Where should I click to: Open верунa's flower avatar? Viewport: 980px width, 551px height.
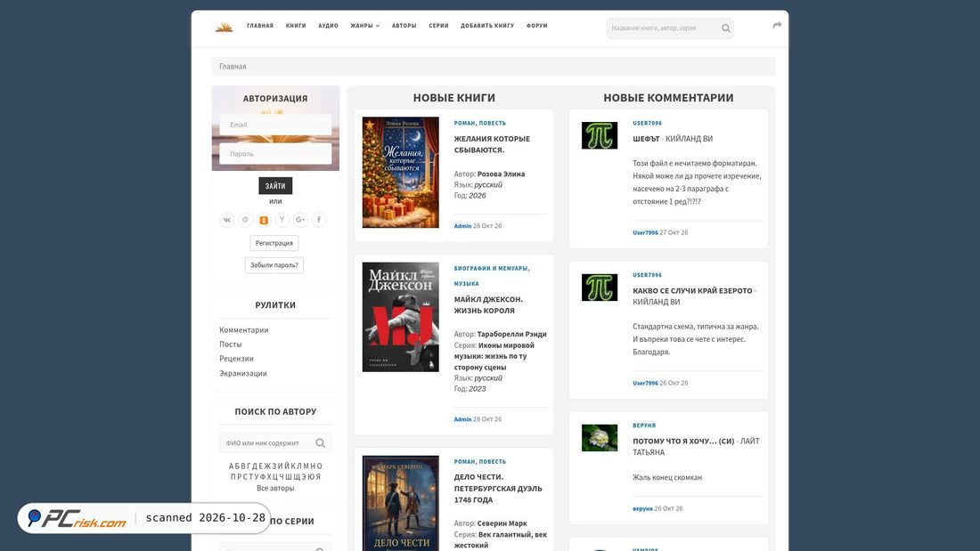click(x=600, y=438)
